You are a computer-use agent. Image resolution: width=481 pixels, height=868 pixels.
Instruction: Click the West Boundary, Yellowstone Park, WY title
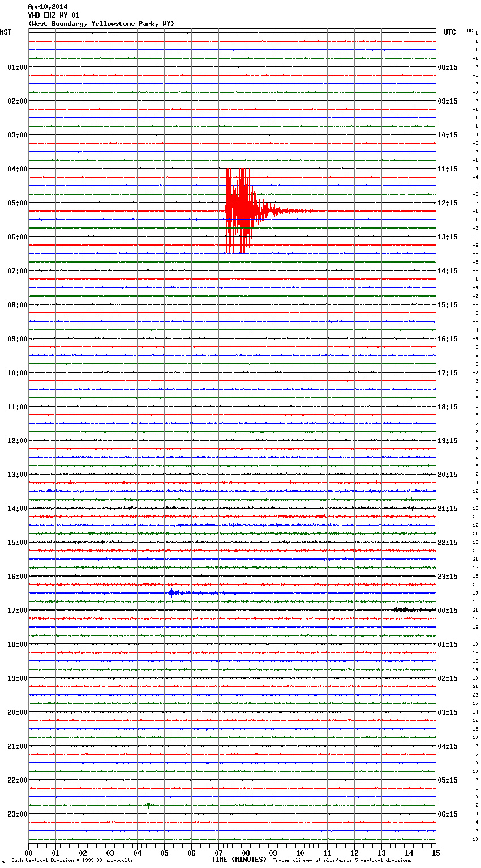pyautogui.click(x=101, y=24)
